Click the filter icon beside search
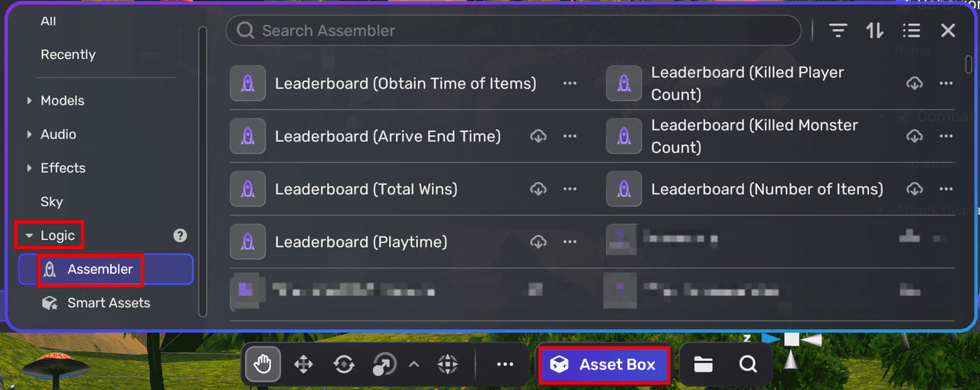 pos(838,31)
